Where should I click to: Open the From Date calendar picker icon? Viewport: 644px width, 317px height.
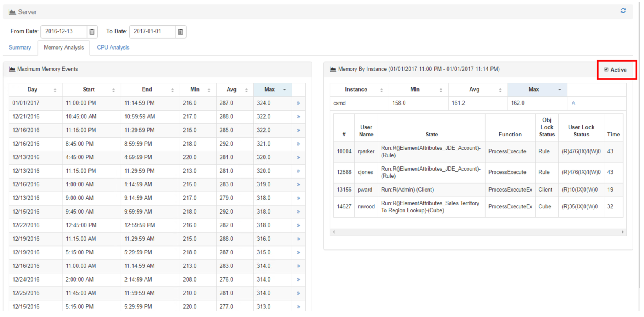point(92,31)
